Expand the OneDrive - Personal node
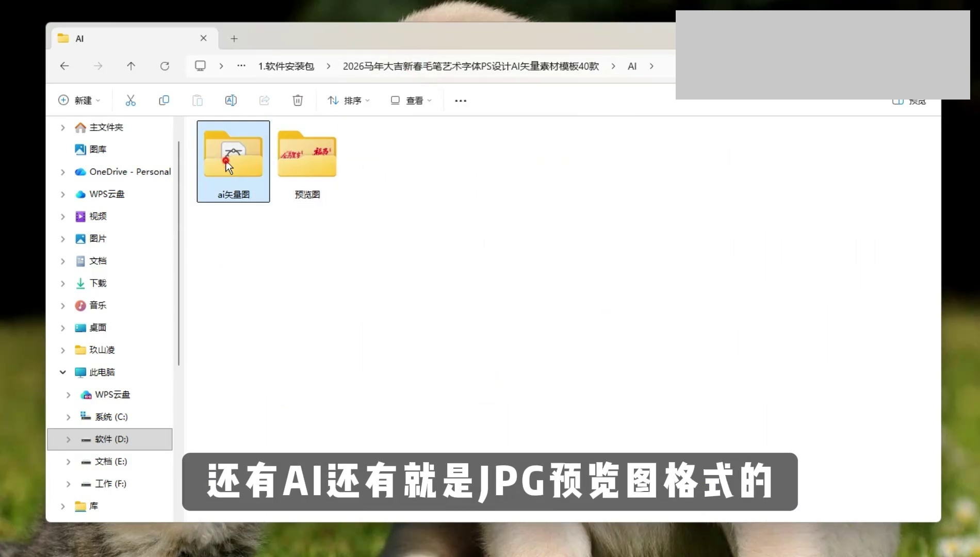980x557 pixels. pyautogui.click(x=63, y=172)
